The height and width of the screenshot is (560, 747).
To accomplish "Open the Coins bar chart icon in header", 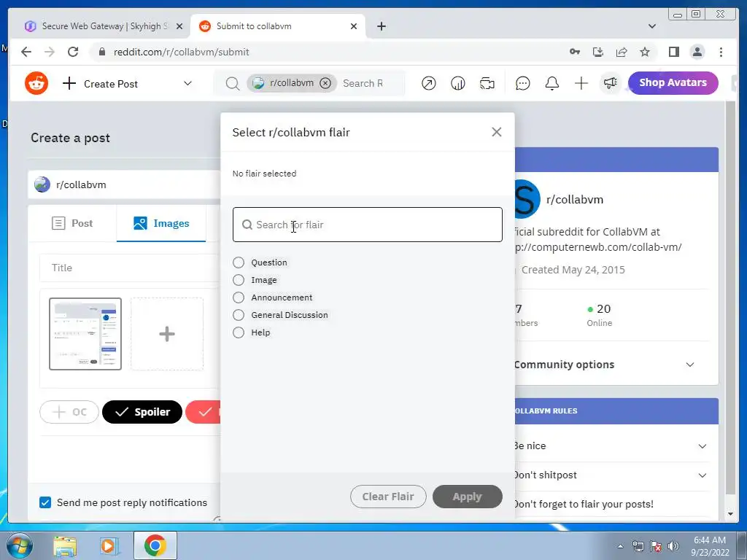I will (458, 83).
